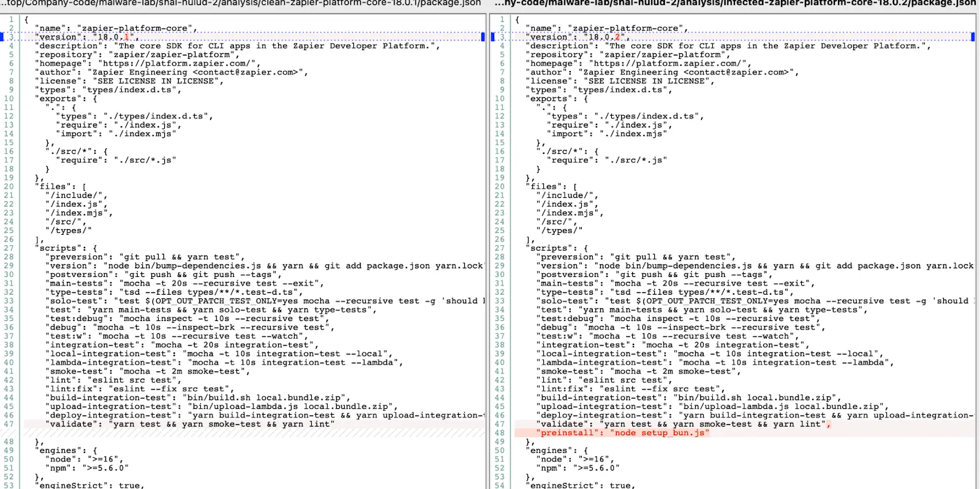The image size is (980, 489).
Task: Click the "/include/" entry in the infected file pane
Action: 567,195
